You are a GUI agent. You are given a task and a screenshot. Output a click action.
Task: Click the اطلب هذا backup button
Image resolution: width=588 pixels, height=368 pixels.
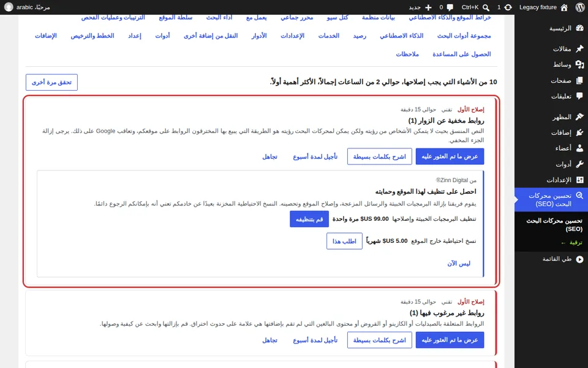pyautogui.click(x=344, y=241)
